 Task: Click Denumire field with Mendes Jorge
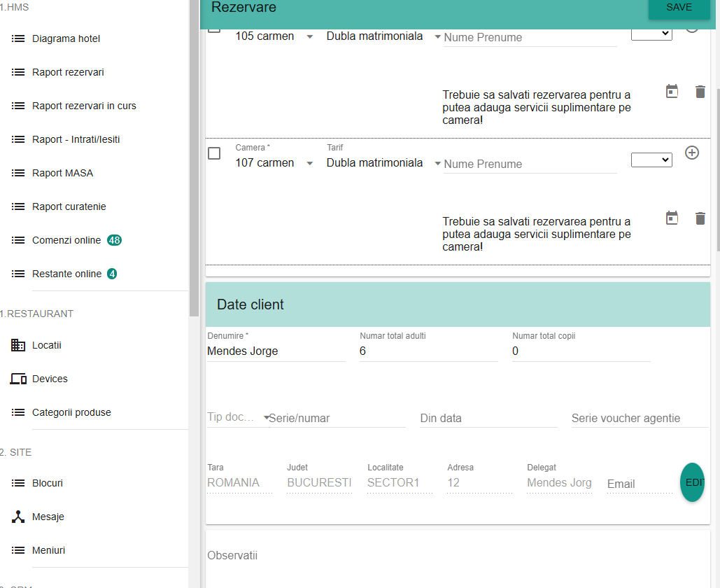pos(276,351)
